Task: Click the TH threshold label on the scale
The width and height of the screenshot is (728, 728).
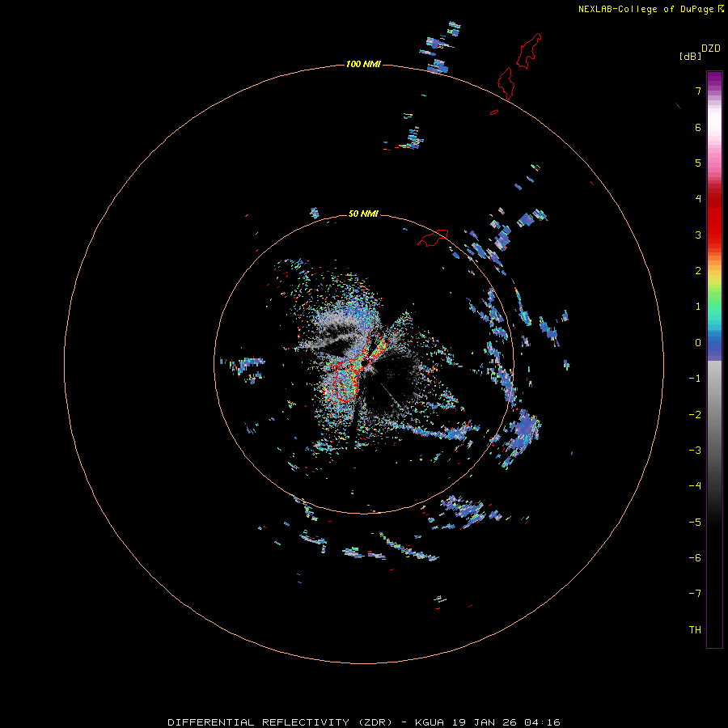Action: [x=695, y=630]
